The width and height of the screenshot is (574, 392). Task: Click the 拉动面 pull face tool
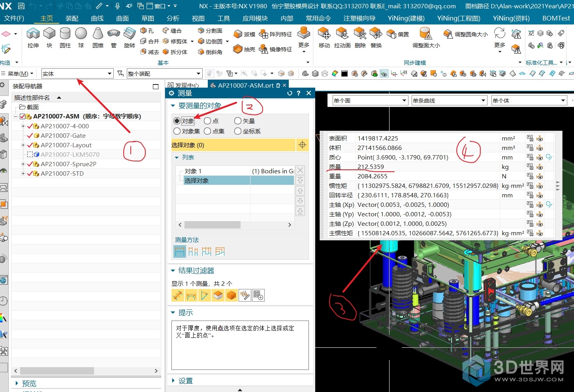(x=342, y=38)
